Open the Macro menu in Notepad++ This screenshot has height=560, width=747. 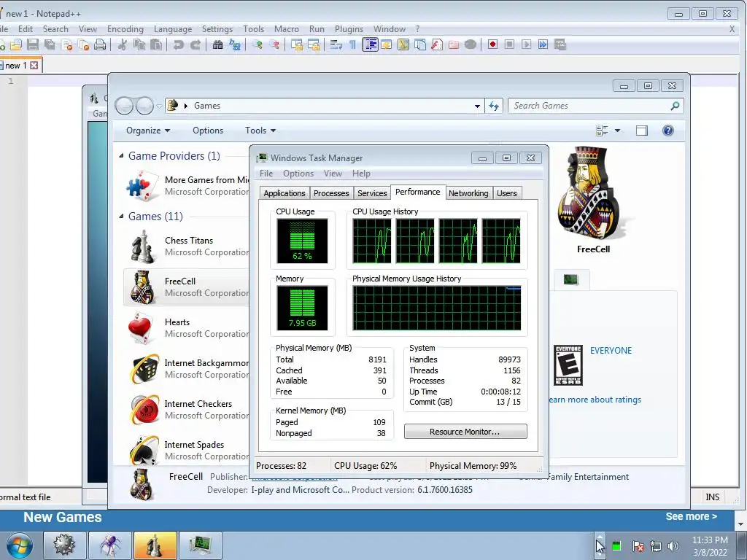pos(286,29)
